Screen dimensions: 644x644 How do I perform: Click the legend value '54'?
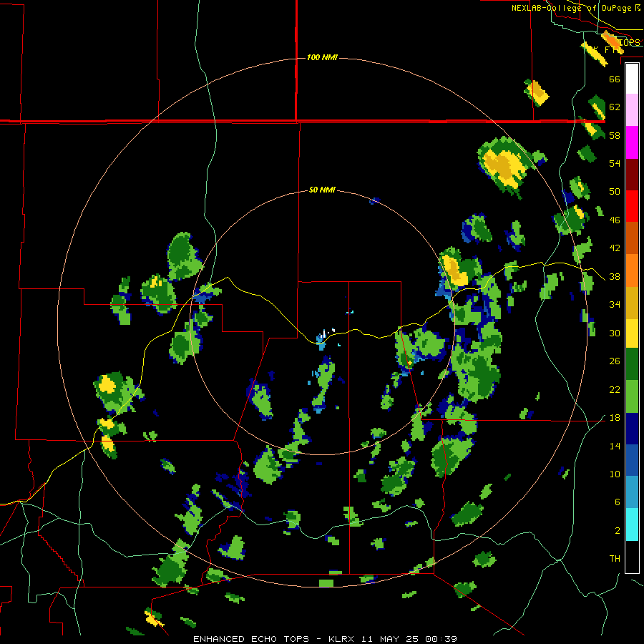coord(615,163)
